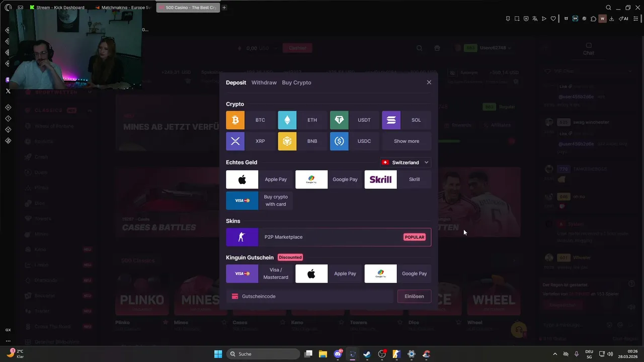Switch to the Deposit tab

[236, 82]
